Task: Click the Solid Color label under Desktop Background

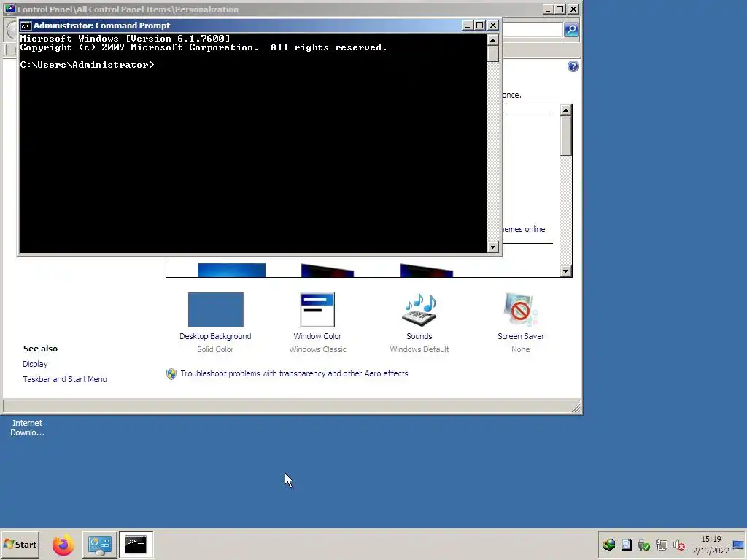Action: pyautogui.click(x=215, y=349)
